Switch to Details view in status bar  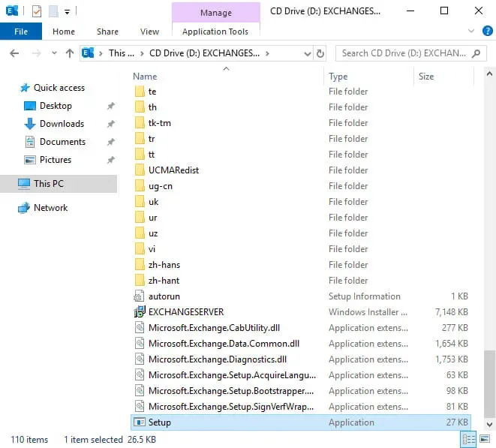[x=468, y=439]
